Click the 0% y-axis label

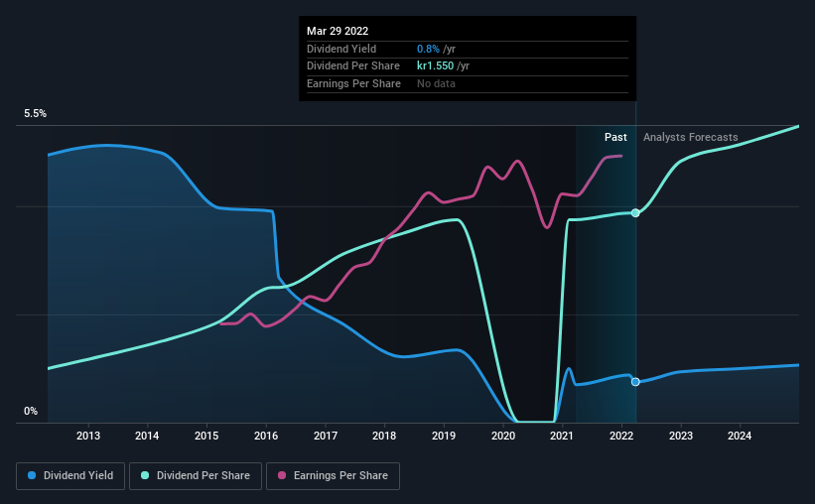pyautogui.click(x=31, y=411)
